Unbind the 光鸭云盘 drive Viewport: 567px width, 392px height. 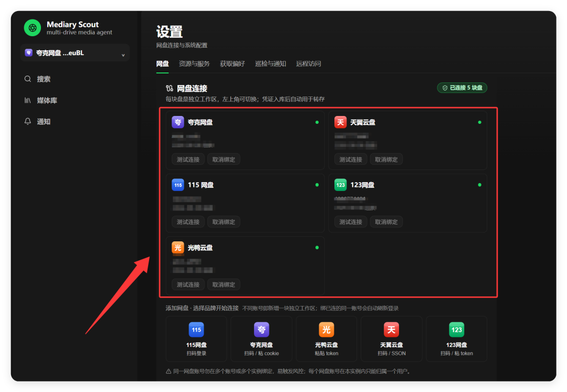(x=224, y=285)
